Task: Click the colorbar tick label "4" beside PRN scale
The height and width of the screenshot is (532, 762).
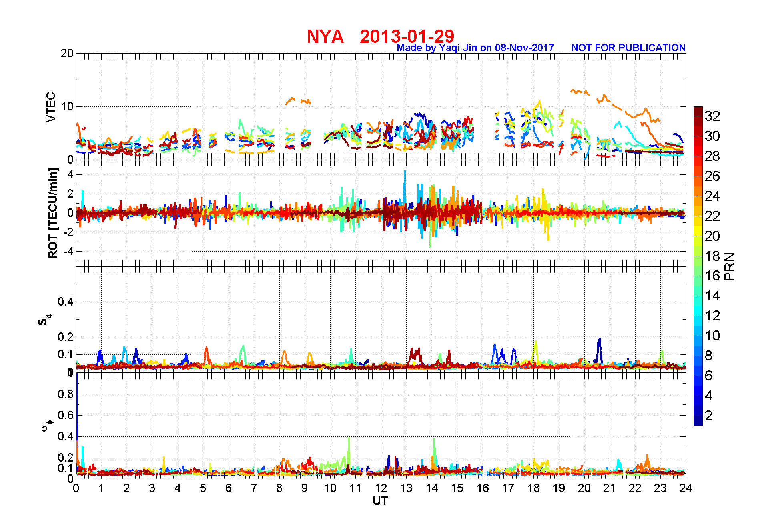Action: 709,396
